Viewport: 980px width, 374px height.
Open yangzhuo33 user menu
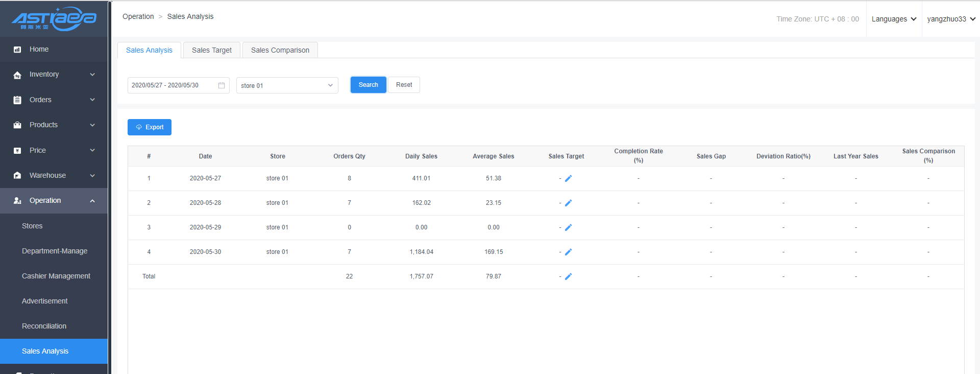(x=951, y=19)
